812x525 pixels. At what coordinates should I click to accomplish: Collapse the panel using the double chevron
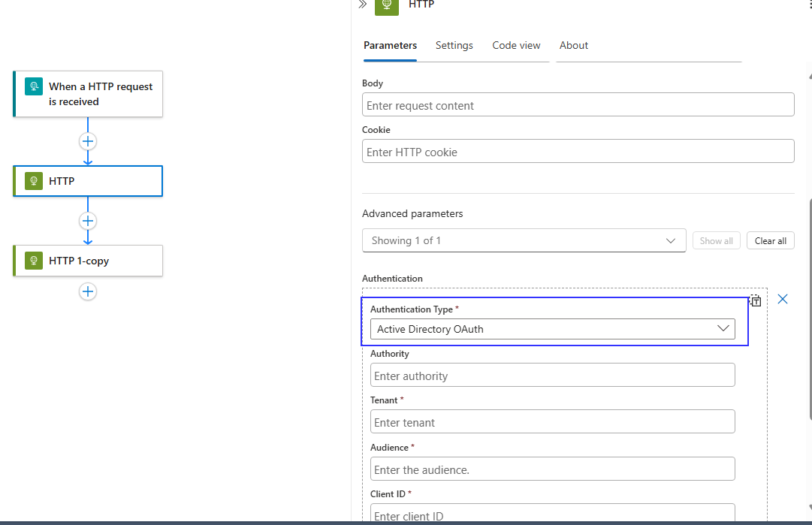[359, 5]
